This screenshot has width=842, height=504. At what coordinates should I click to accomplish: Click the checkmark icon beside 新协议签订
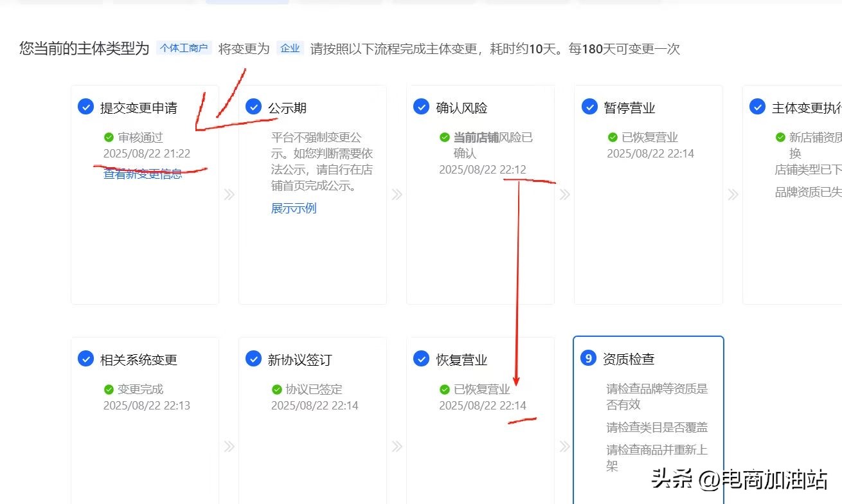coord(253,359)
